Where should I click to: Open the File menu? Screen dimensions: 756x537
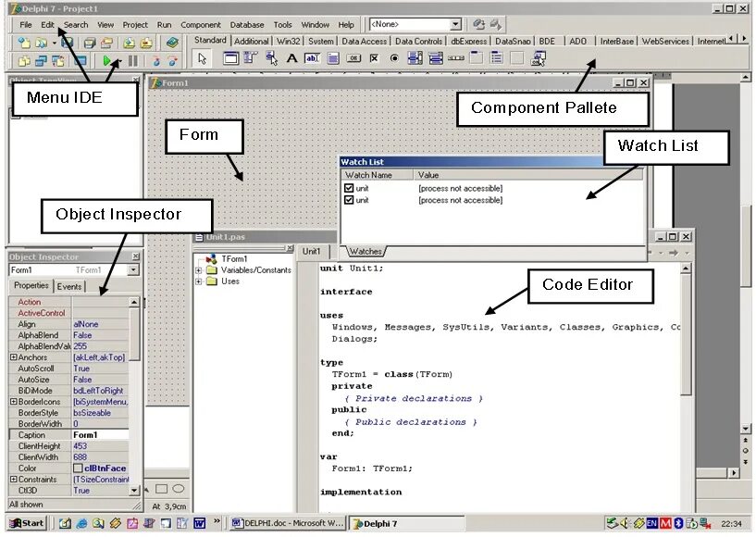click(x=26, y=25)
